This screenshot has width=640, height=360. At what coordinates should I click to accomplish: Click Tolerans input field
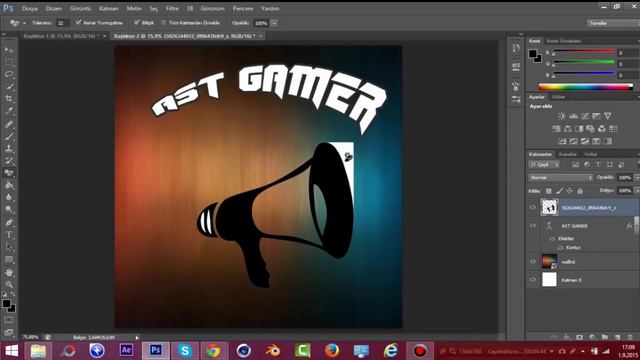coord(62,23)
